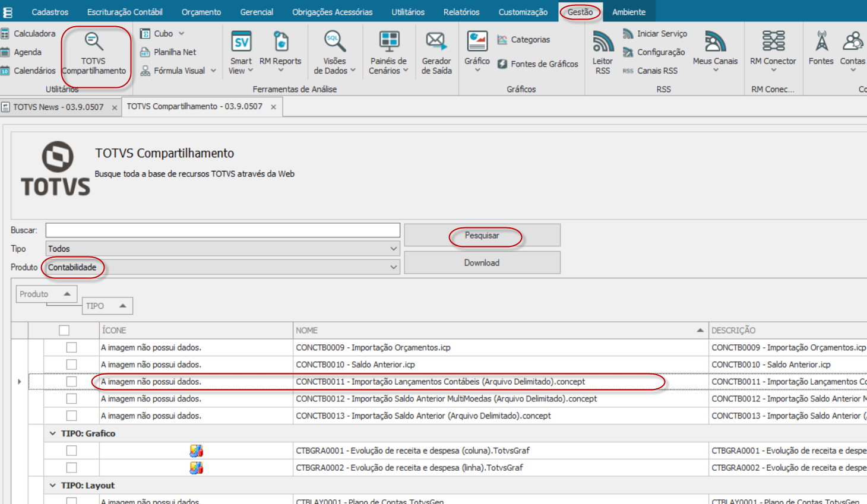Open the Cadastros menu
The image size is (867, 504).
pos(50,12)
